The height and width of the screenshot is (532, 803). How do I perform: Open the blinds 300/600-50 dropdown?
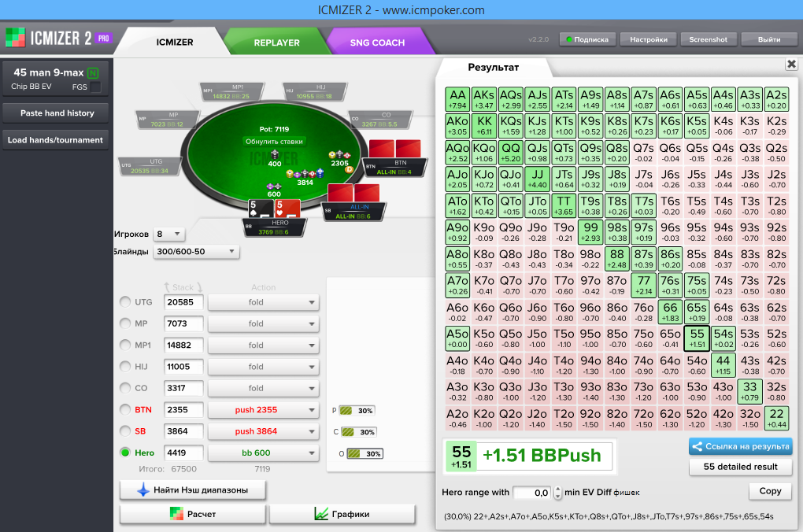click(x=196, y=251)
